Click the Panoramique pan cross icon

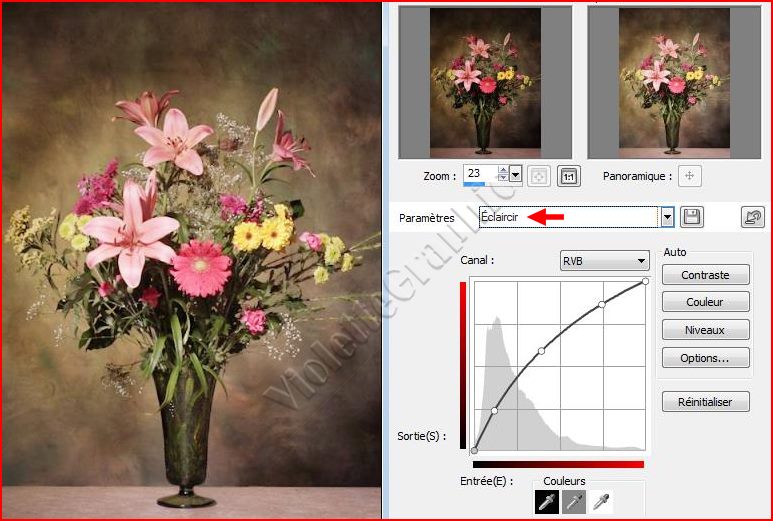pyautogui.click(x=688, y=175)
